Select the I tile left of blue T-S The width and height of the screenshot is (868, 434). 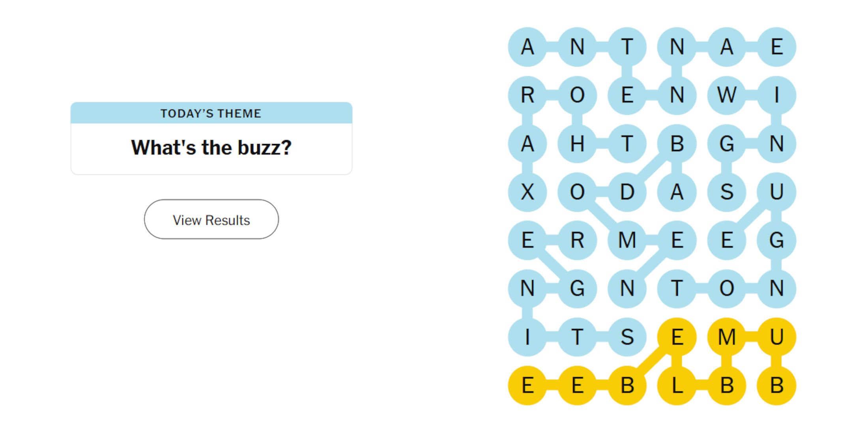[x=528, y=337]
